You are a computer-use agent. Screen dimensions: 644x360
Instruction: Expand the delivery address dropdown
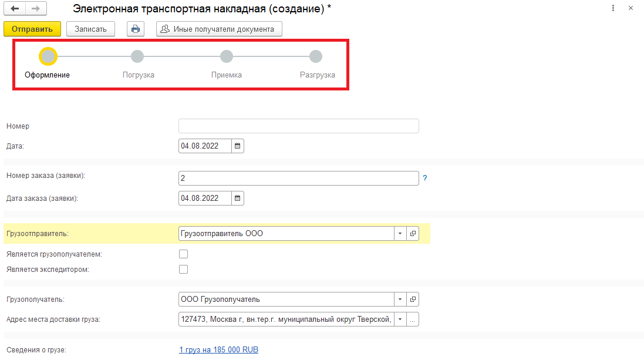point(399,319)
